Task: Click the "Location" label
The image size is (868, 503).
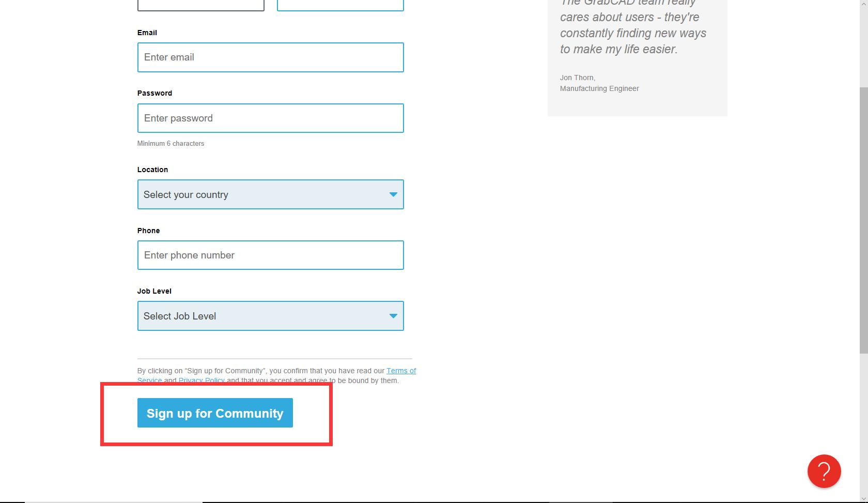Action: [152, 170]
